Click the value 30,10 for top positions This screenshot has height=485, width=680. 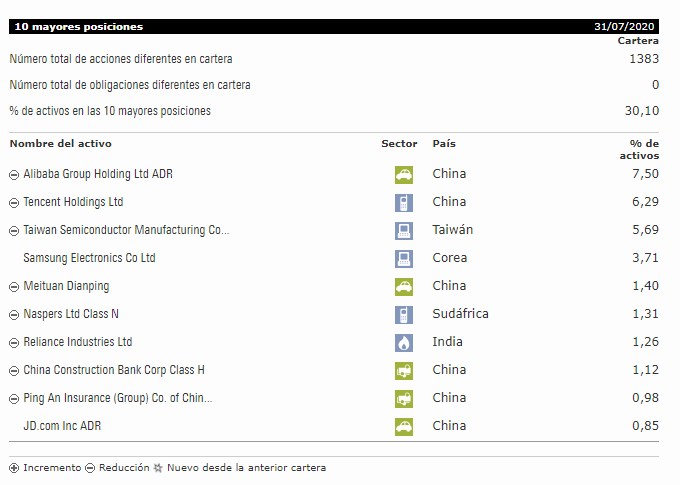642,111
